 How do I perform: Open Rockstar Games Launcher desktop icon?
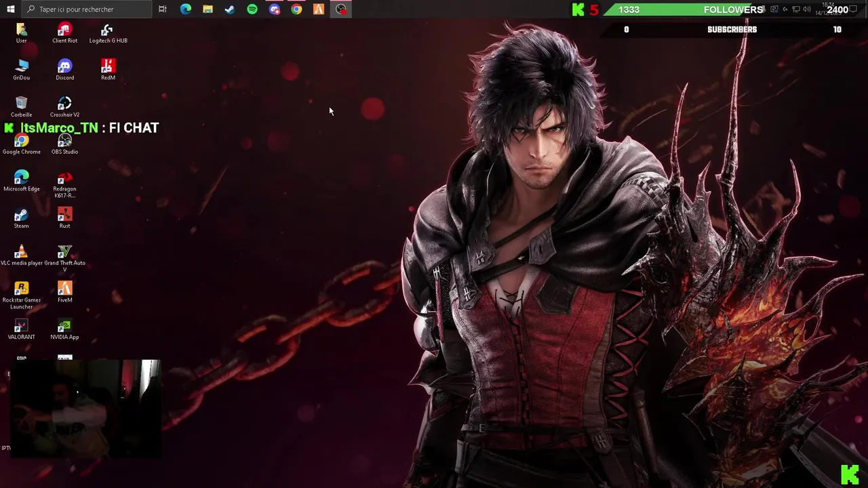coord(21,296)
